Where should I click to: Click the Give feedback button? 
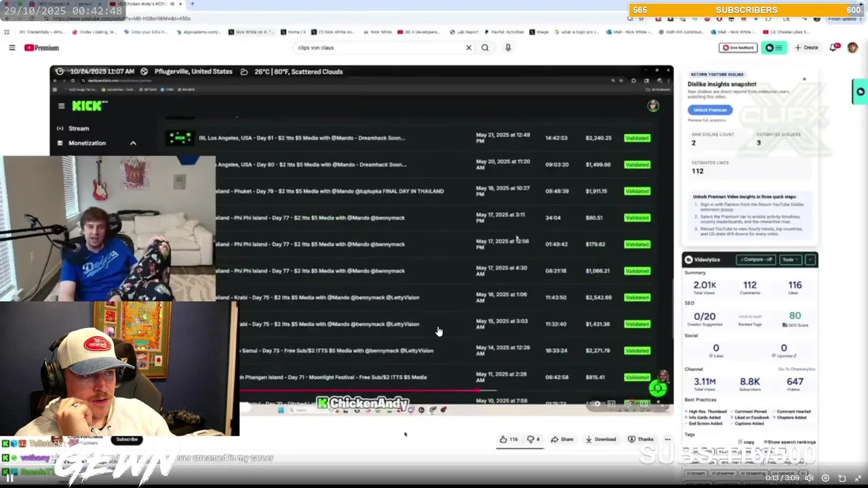tap(738, 47)
